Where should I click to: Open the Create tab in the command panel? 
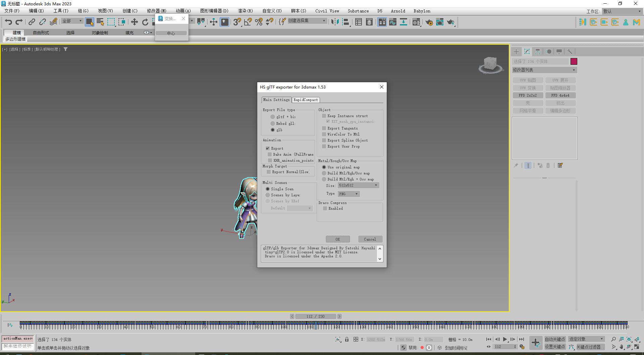click(516, 52)
